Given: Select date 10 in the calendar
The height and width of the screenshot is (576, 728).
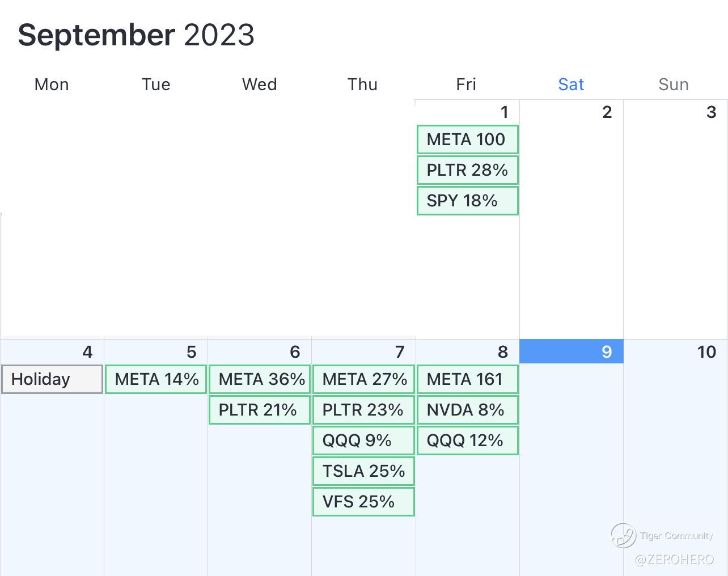Looking at the screenshot, I should (x=706, y=352).
